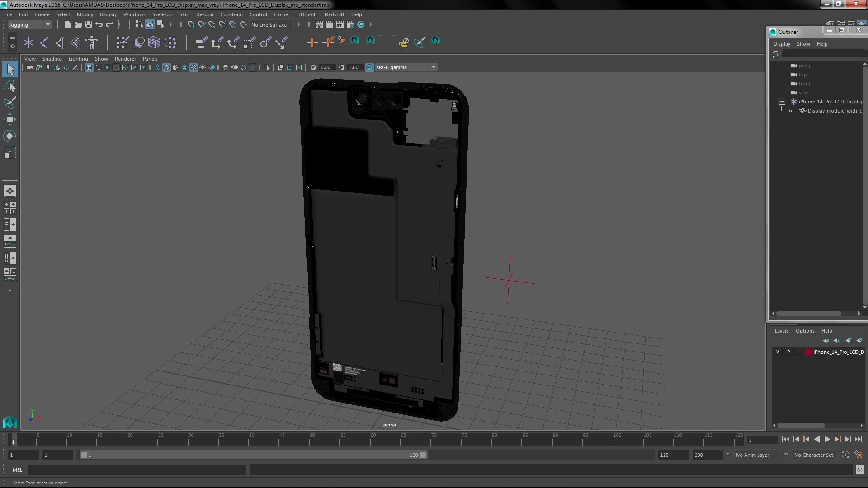Click the Create Cluster shelf icon
This screenshot has width=868, height=488.
point(170,43)
